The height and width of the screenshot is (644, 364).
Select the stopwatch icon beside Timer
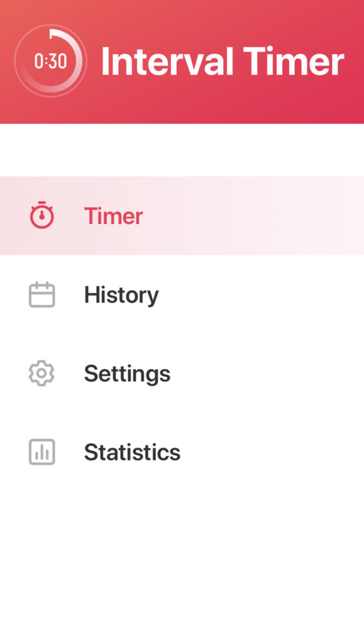click(x=42, y=215)
